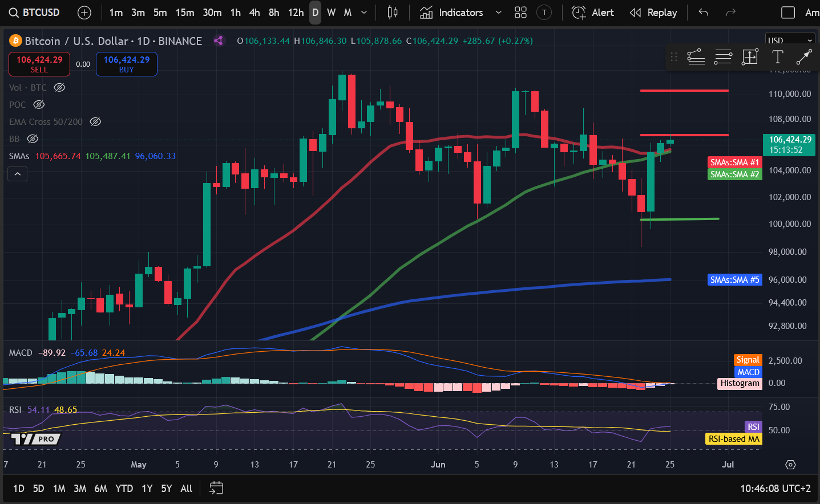Set the date range to YTD
This screenshot has width=820, height=504.
coord(124,489)
